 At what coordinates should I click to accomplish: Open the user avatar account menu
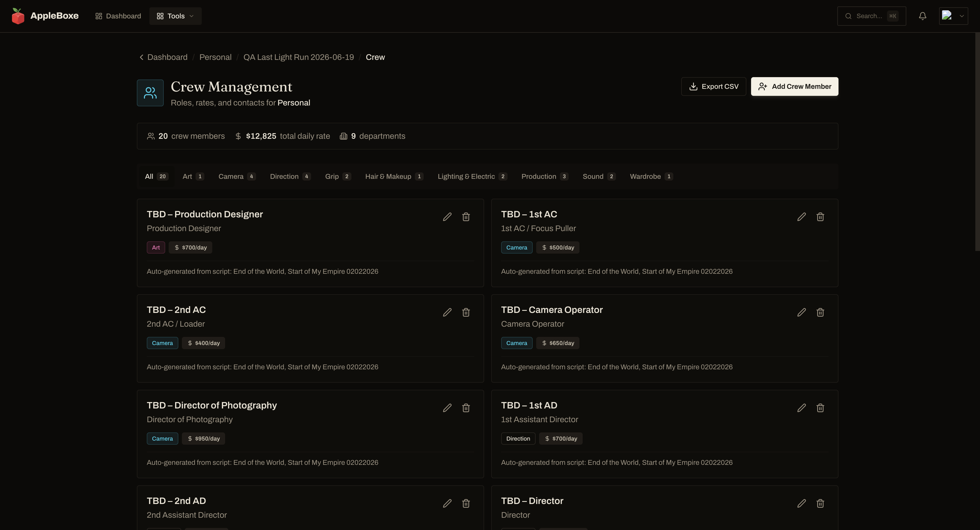953,16
